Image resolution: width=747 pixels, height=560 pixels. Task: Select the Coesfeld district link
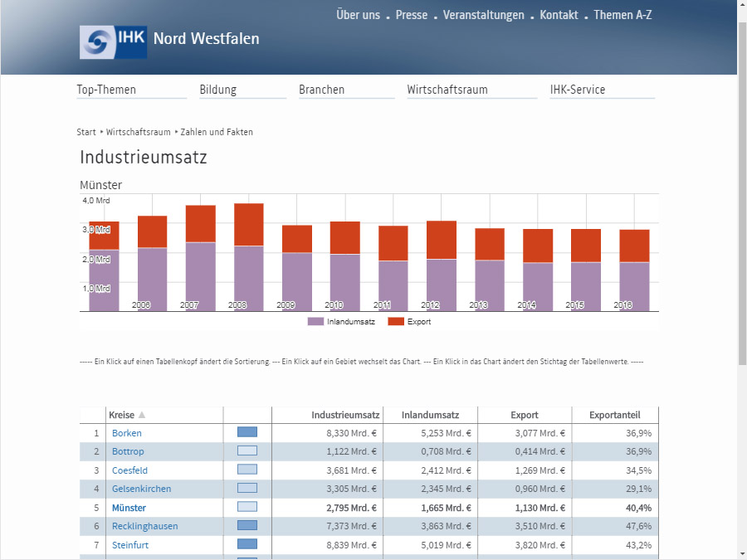click(x=129, y=470)
